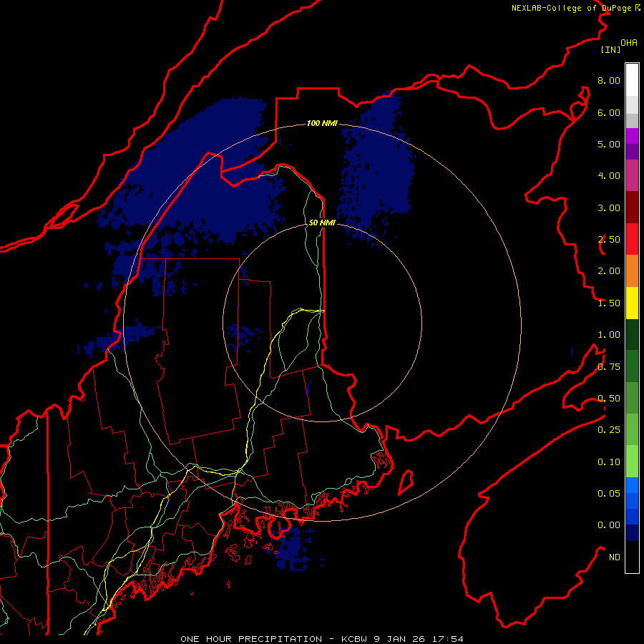The image size is (644, 644).
Task: Click the ONE HOUR PRECIPITATION caption
Action: (251, 639)
